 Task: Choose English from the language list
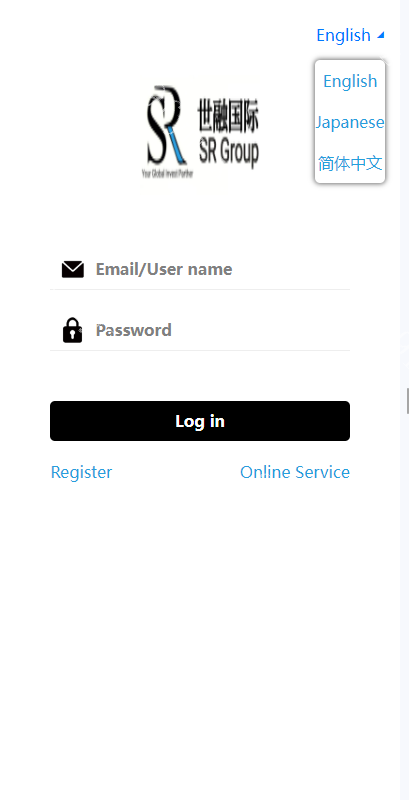pos(350,81)
